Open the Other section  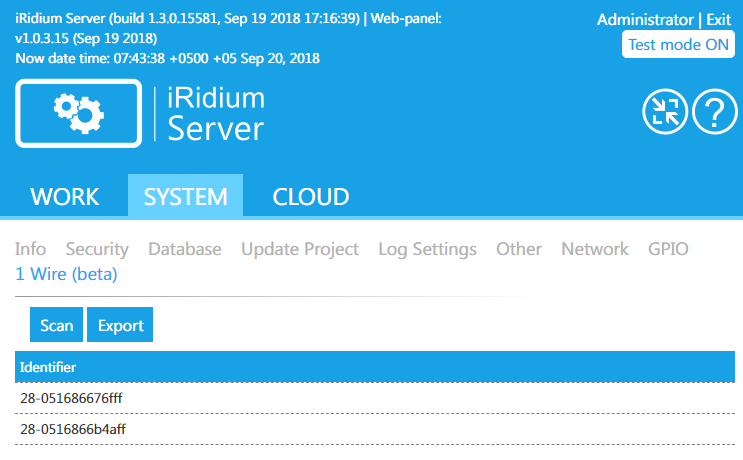tap(519, 249)
